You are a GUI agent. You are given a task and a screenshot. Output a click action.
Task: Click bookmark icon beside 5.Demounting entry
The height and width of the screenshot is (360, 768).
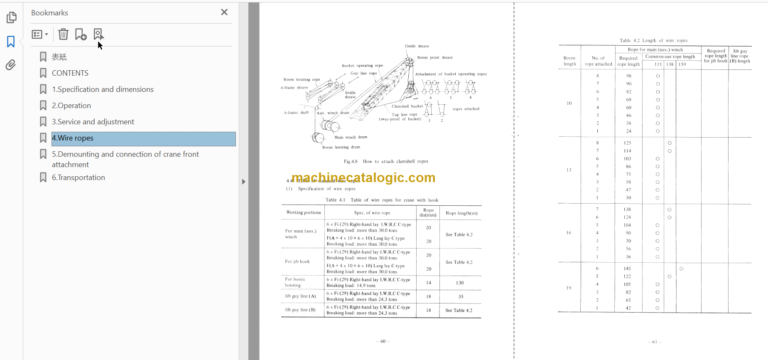[x=43, y=154]
